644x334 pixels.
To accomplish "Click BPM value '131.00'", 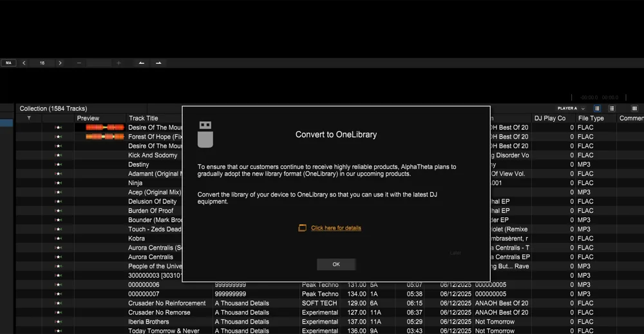I will pyautogui.click(x=357, y=284).
